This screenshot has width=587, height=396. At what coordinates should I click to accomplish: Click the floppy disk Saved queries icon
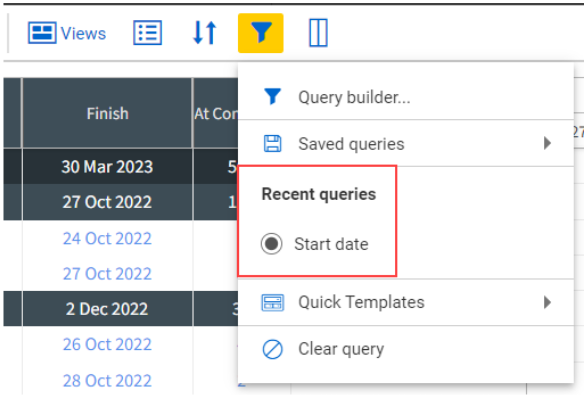(273, 144)
